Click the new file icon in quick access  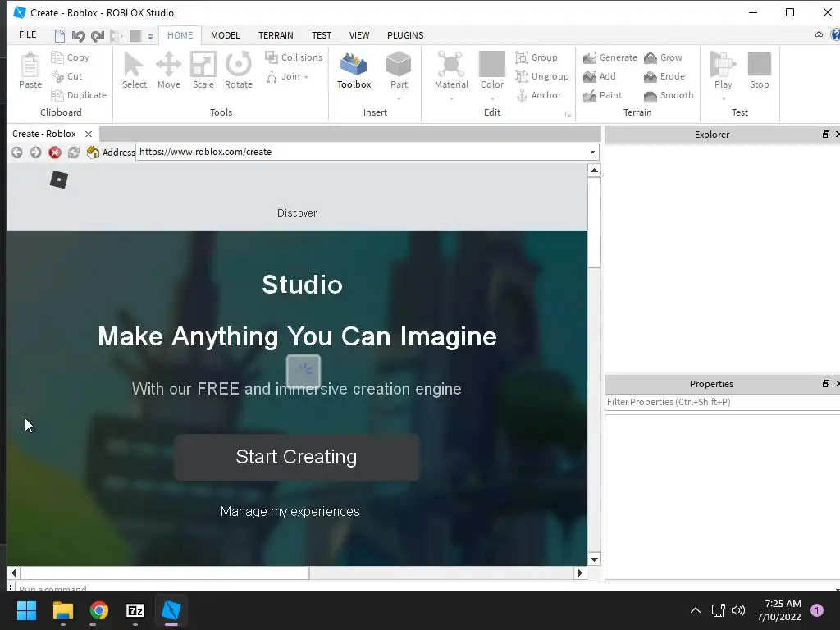pos(59,36)
